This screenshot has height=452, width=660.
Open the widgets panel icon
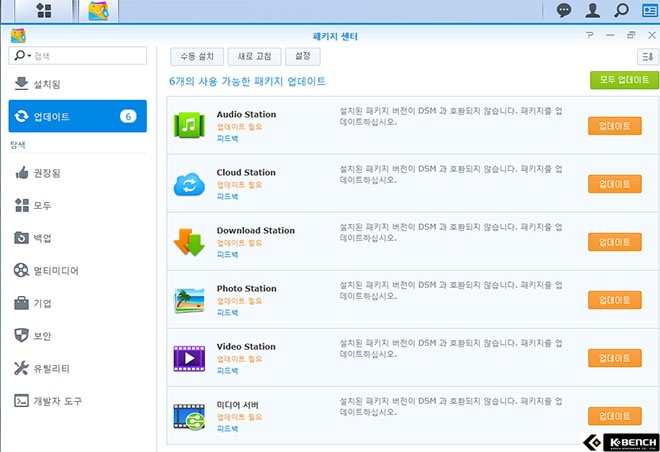[650, 10]
